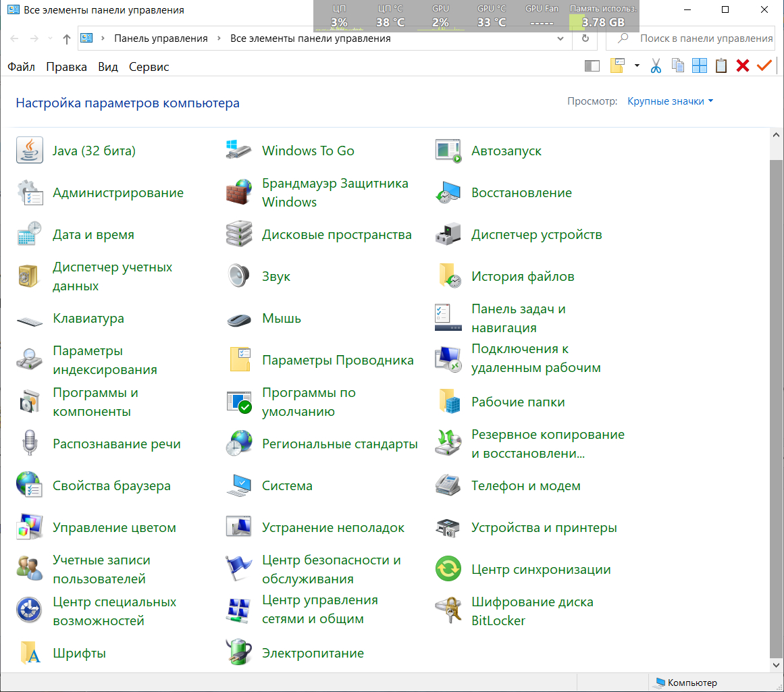This screenshot has width=784, height=692.
Task: Click the Панель управления breadcrumb
Action: pyautogui.click(x=161, y=38)
